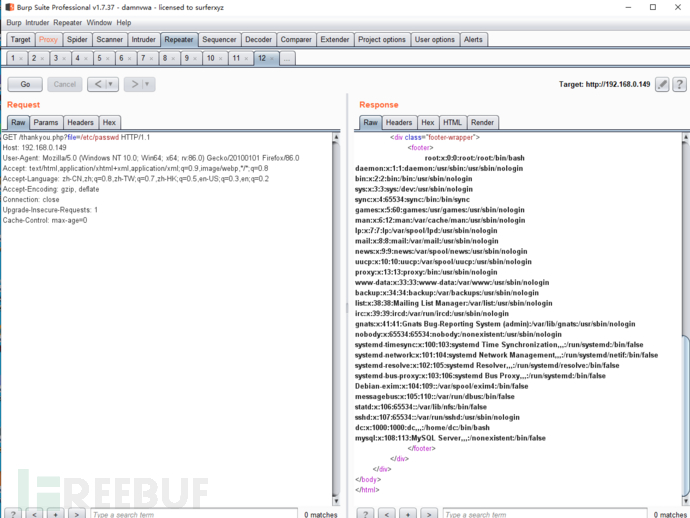Switch to the Scanner tab
Viewport: 690px width, 518px height.
(x=110, y=40)
